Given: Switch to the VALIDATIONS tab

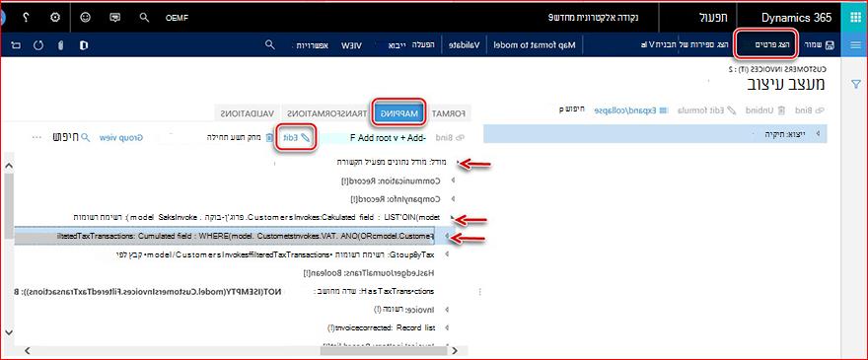Looking at the screenshot, I should pos(248,113).
